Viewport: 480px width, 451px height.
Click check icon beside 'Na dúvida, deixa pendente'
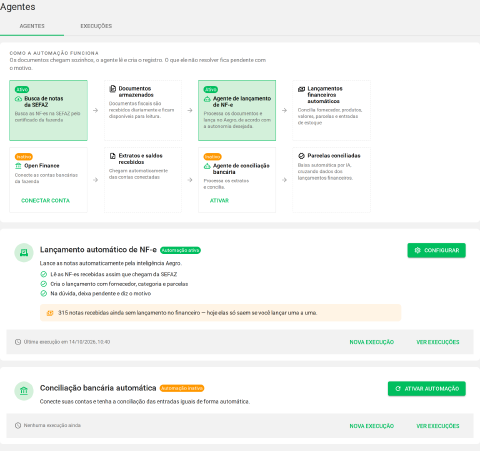pos(44,294)
